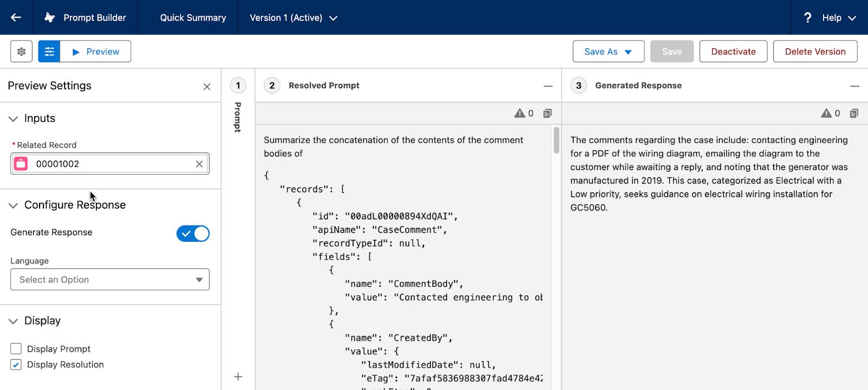The height and width of the screenshot is (390, 868).
Task: Click the "apiName": "CaseComment" line
Action: (x=380, y=230)
